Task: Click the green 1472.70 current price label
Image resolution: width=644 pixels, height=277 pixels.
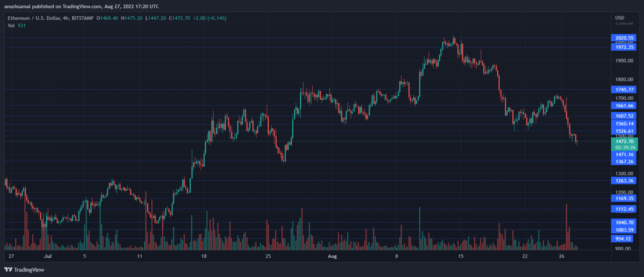Action: 624,141
